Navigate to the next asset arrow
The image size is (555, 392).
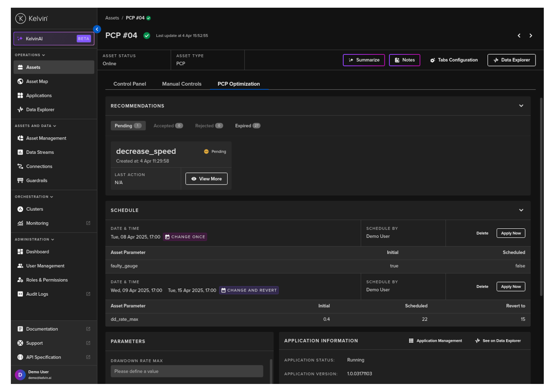tap(531, 36)
